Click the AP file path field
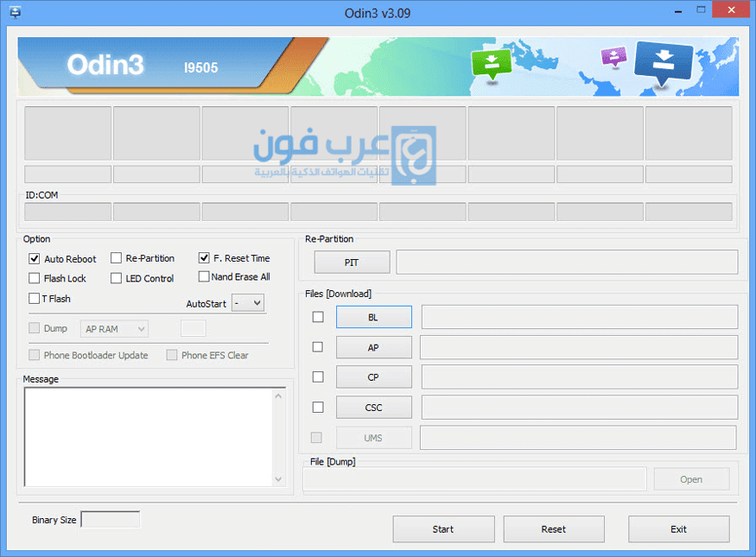This screenshot has width=756, height=557. (x=579, y=347)
